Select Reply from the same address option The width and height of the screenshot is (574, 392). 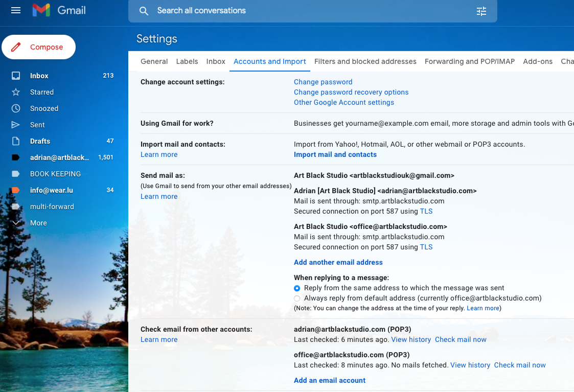coord(297,288)
